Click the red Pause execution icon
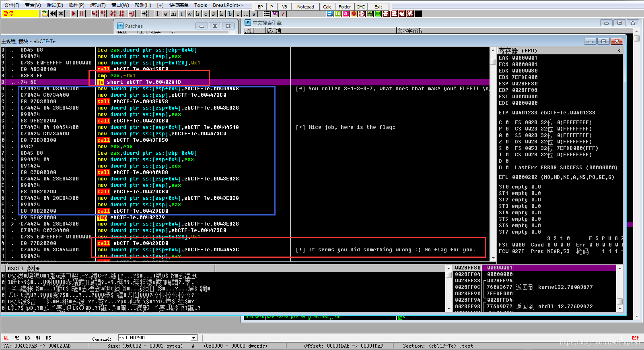The image size is (644, 350). (x=82, y=14)
